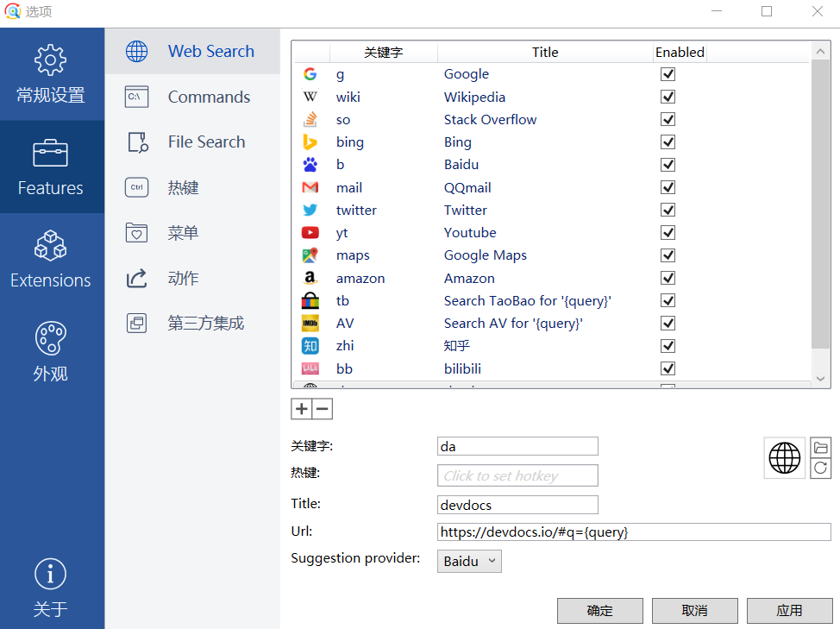Click the mail icon for QQmail
Screen dimensions: 840x629
click(x=310, y=187)
